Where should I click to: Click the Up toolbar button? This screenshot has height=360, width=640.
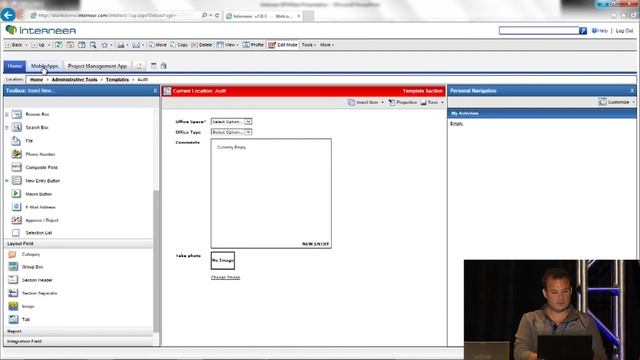pyautogui.click(x=38, y=45)
